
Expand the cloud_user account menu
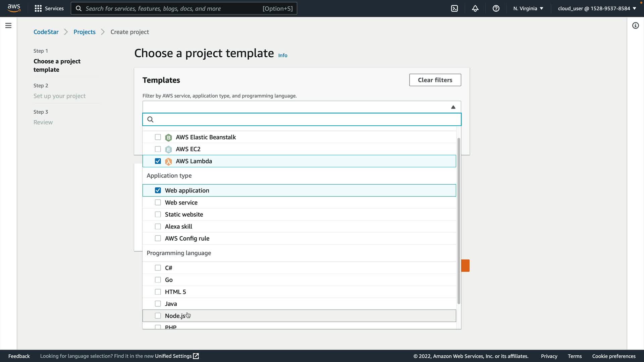click(x=597, y=8)
